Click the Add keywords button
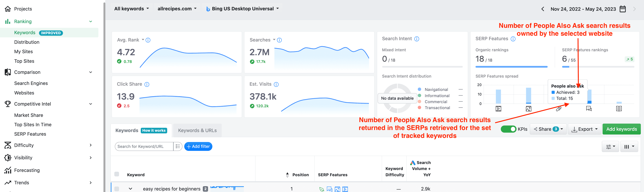 click(622, 129)
